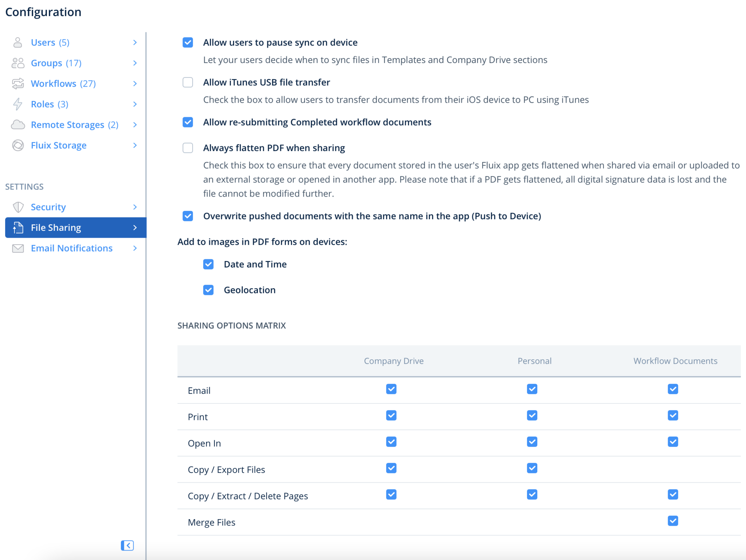Image resolution: width=746 pixels, height=560 pixels.
Task: Click the Users person icon in sidebar
Action: coord(17,43)
